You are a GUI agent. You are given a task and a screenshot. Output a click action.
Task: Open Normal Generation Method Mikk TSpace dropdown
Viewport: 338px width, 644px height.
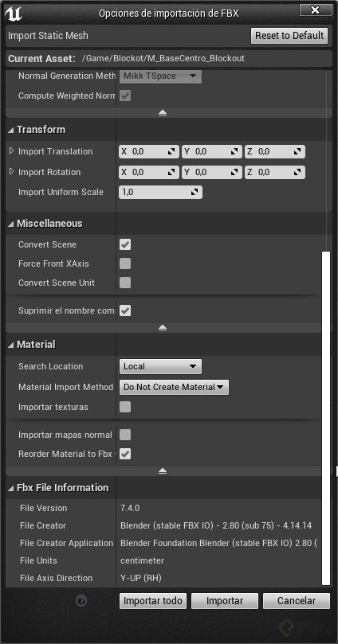coord(160,76)
